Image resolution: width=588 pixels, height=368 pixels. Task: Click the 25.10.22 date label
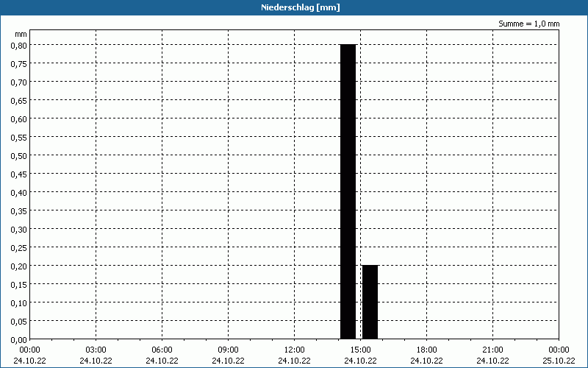point(559,361)
